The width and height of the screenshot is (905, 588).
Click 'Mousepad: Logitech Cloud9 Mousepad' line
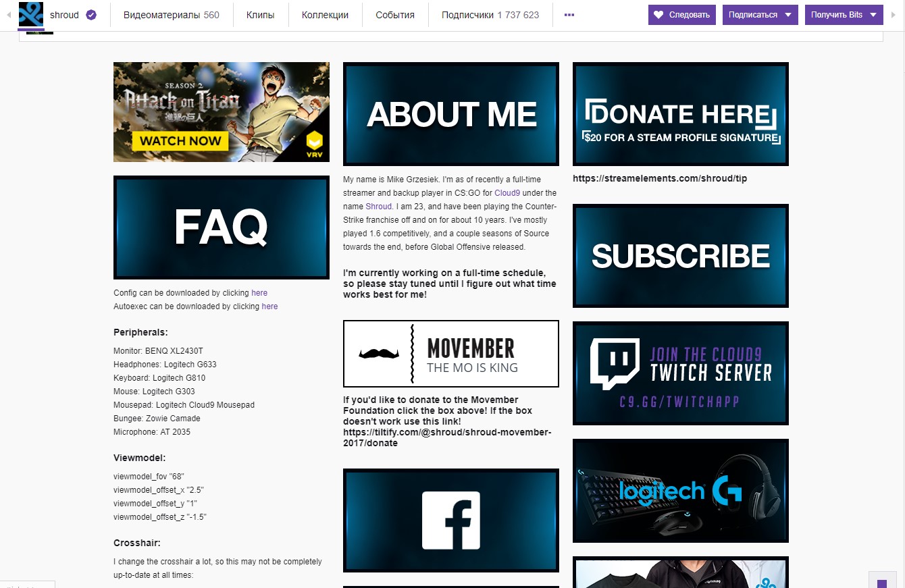(184, 405)
